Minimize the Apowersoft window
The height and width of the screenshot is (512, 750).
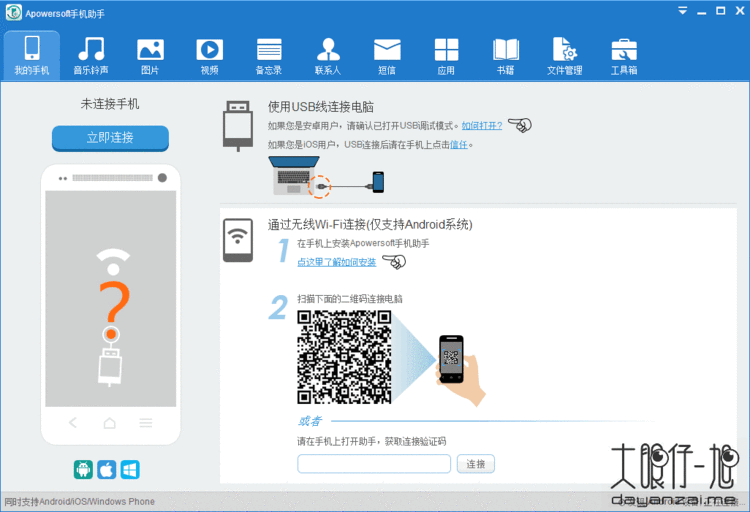(x=702, y=12)
